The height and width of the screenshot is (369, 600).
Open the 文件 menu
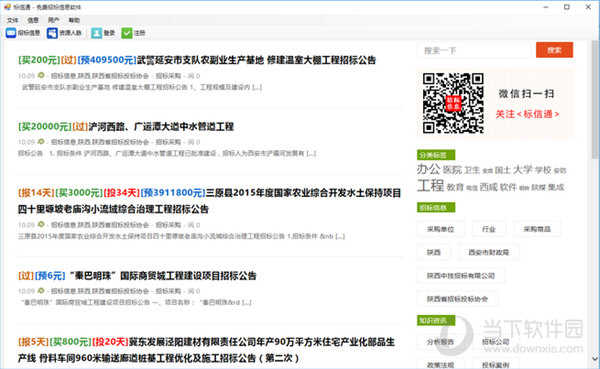[x=12, y=20]
